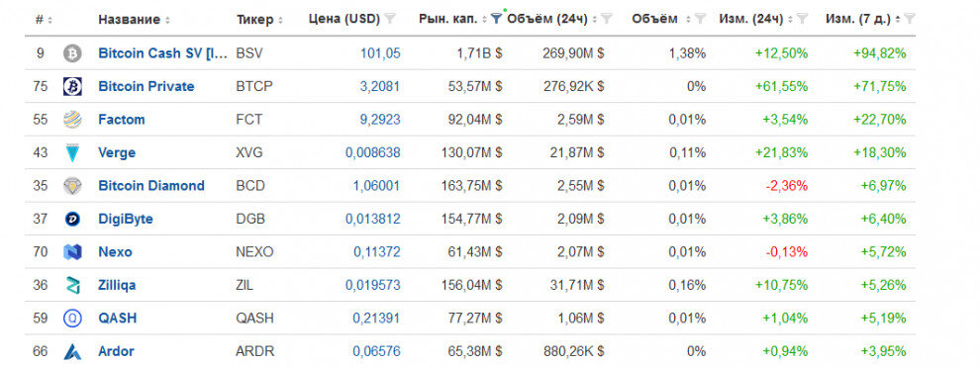
Task: Open Nexo coin page
Action: [x=115, y=252]
